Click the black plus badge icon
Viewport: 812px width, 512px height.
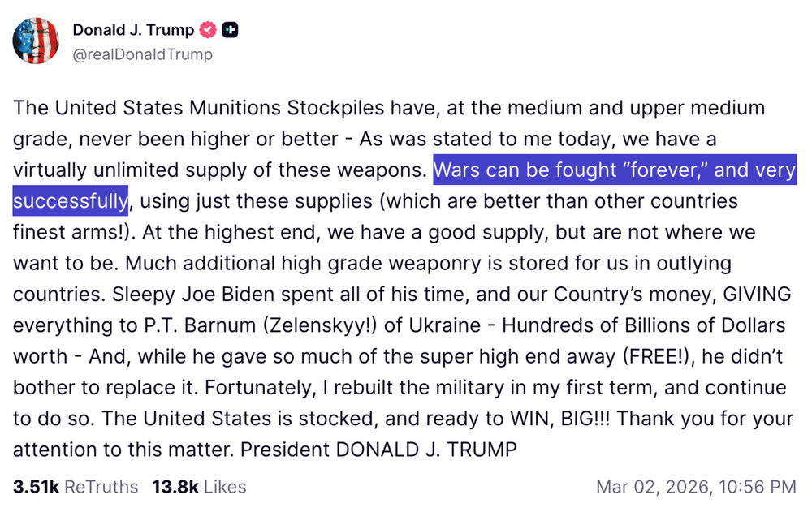231,31
